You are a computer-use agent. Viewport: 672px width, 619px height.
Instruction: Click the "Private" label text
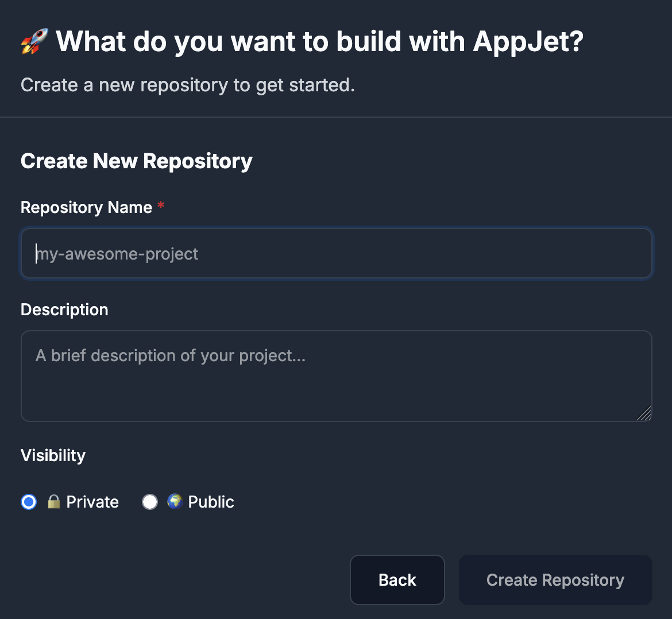(x=92, y=502)
